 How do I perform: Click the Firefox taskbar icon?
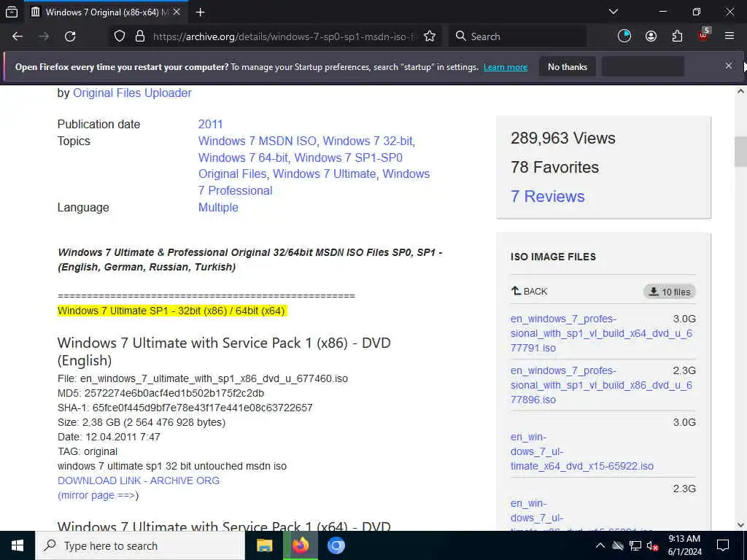pyautogui.click(x=300, y=545)
